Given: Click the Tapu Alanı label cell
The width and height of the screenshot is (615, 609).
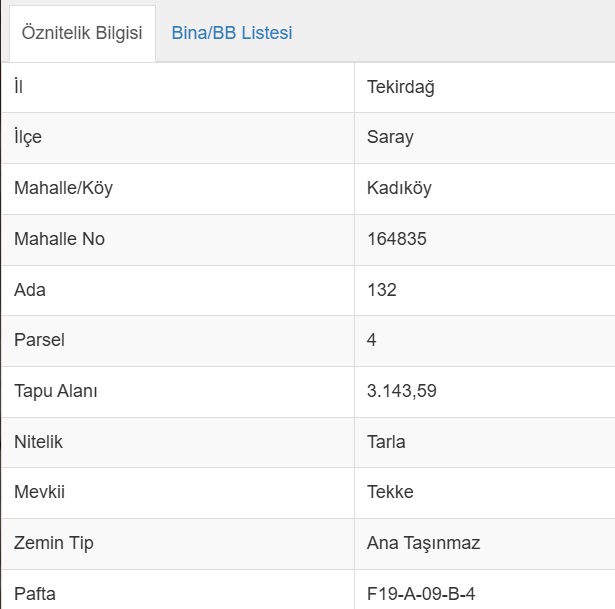Looking at the screenshot, I should pyautogui.click(x=178, y=392).
